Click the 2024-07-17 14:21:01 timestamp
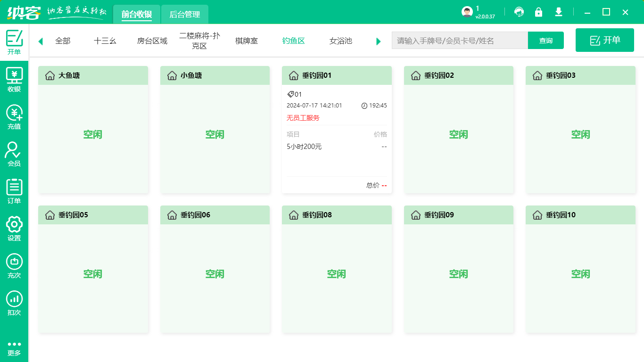 click(314, 106)
